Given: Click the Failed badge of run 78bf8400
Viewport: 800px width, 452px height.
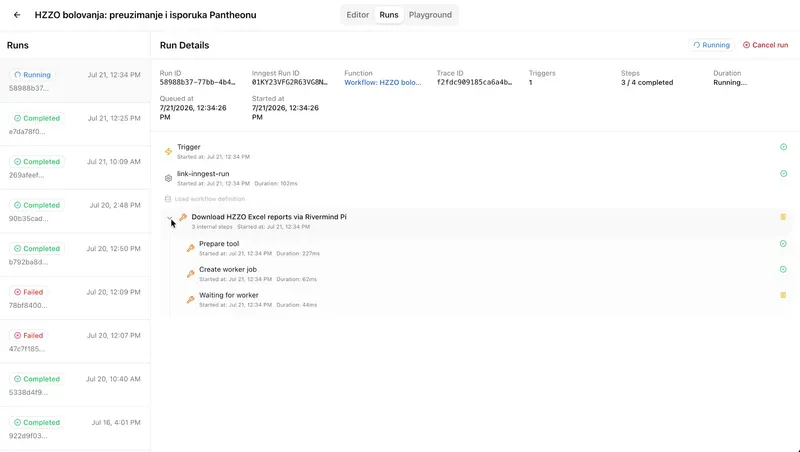Looking at the screenshot, I should pyautogui.click(x=29, y=292).
